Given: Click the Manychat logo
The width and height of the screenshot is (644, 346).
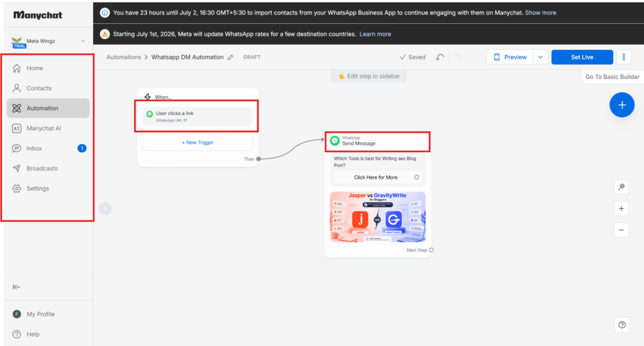Looking at the screenshot, I should click(38, 15).
